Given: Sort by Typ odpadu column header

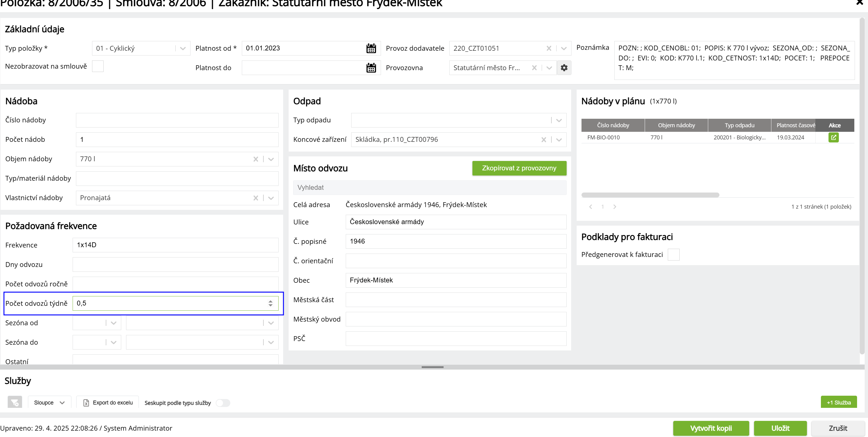Looking at the screenshot, I should (739, 125).
